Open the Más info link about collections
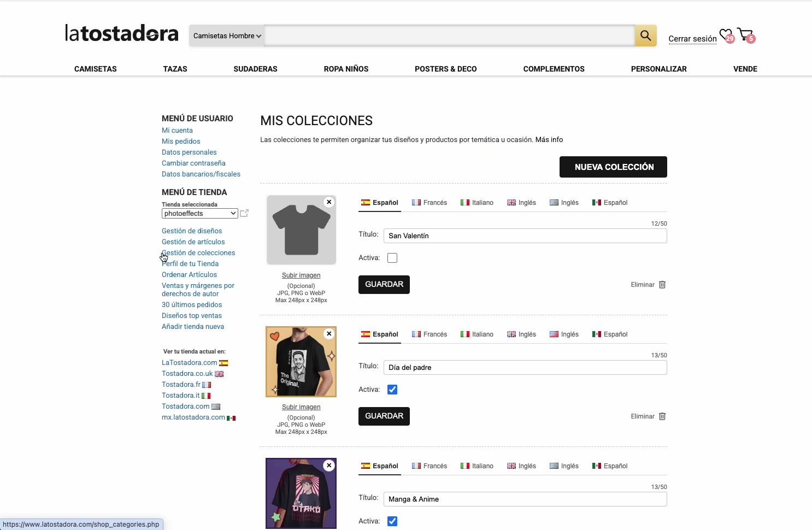 click(549, 139)
